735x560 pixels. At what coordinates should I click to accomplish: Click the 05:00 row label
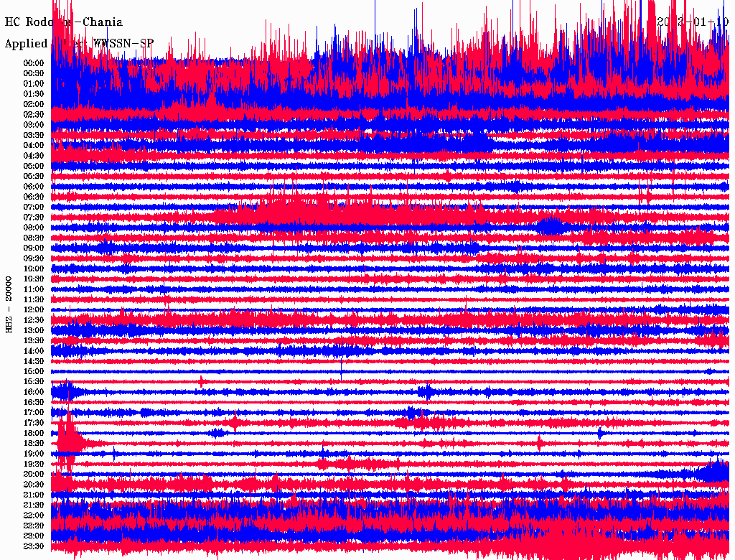point(34,166)
